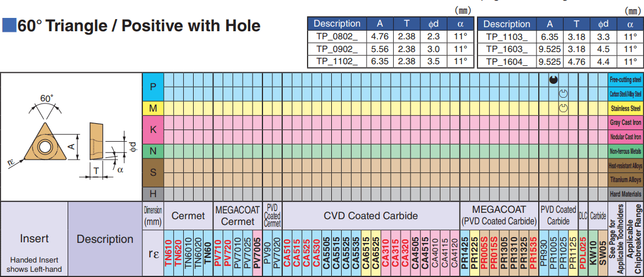The width and height of the screenshot is (644, 277).
Task: Click the Cermet group header
Action: point(188,216)
